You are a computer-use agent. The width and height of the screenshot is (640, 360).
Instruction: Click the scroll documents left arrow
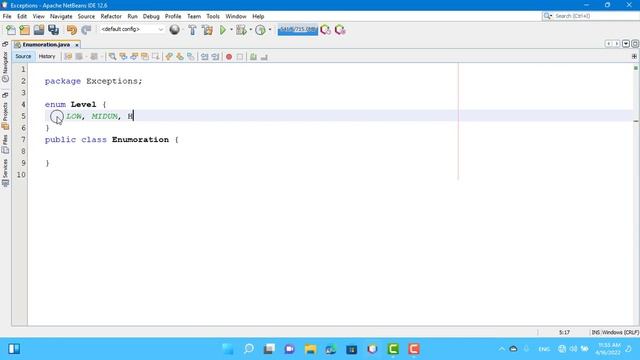click(608, 44)
